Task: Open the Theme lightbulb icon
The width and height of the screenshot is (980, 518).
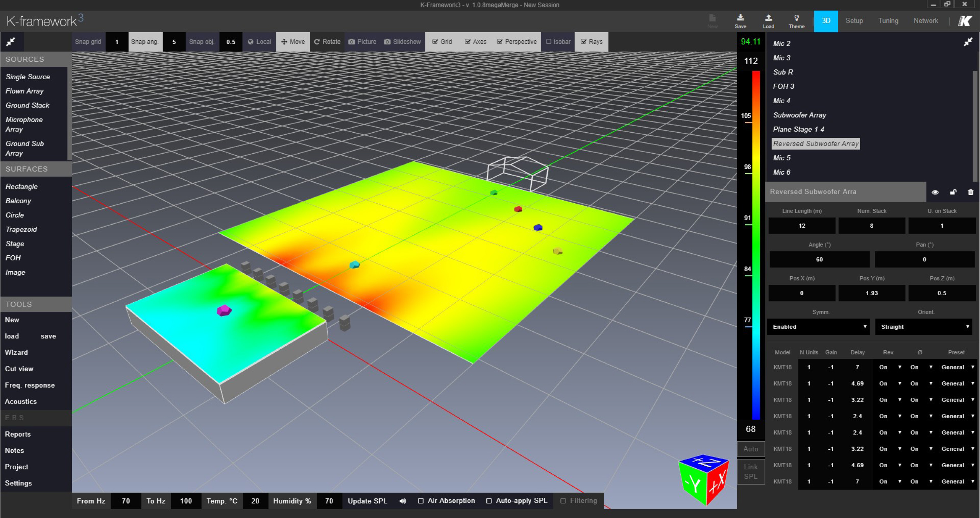Action: click(796, 21)
